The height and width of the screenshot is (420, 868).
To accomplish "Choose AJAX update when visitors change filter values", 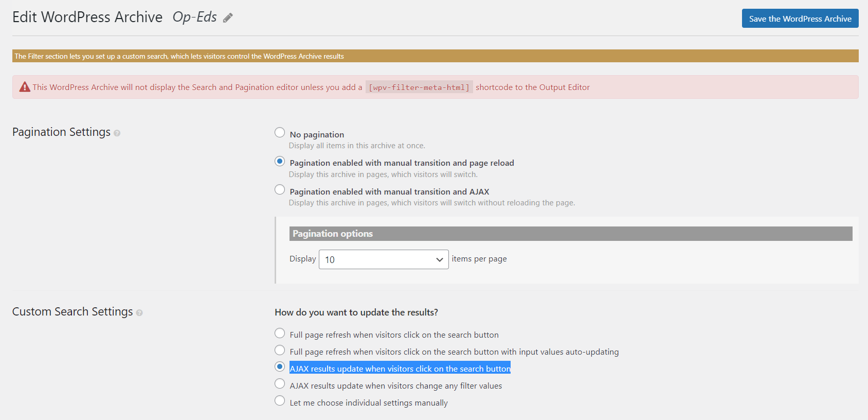I will pos(280,384).
